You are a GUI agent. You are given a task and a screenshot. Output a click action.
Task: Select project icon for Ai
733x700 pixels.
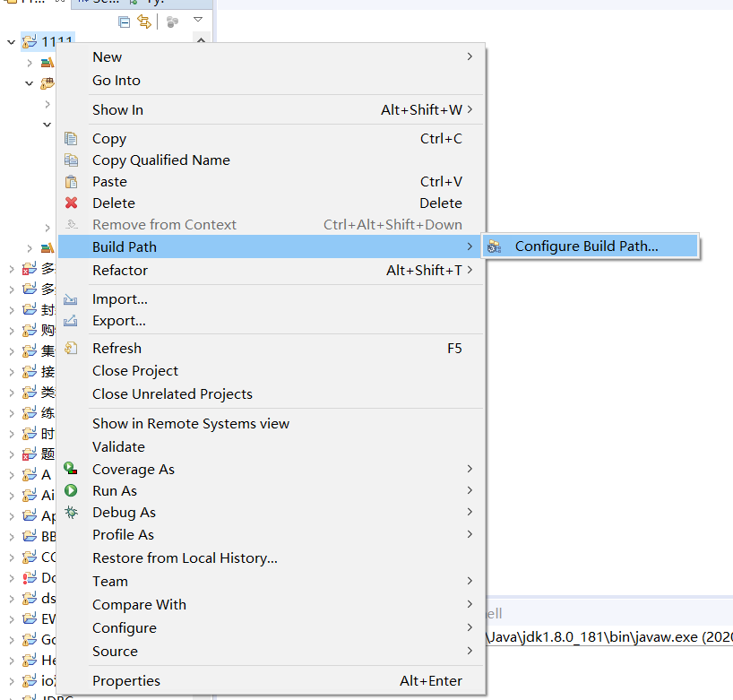point(30,495)
